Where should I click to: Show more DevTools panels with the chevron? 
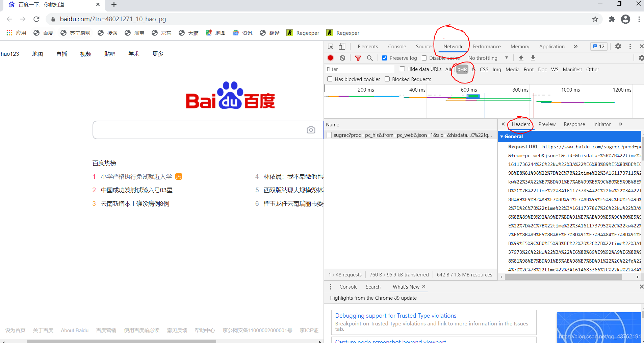click(x=575, y=47)
